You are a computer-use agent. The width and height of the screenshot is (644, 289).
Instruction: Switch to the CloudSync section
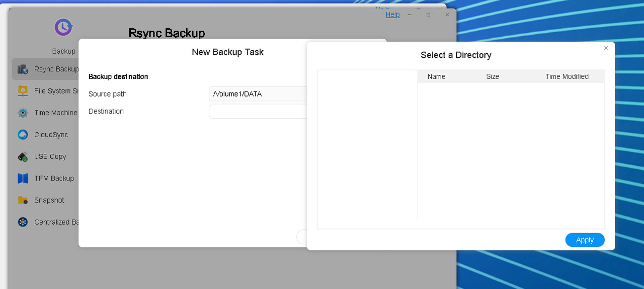(51, 135)
